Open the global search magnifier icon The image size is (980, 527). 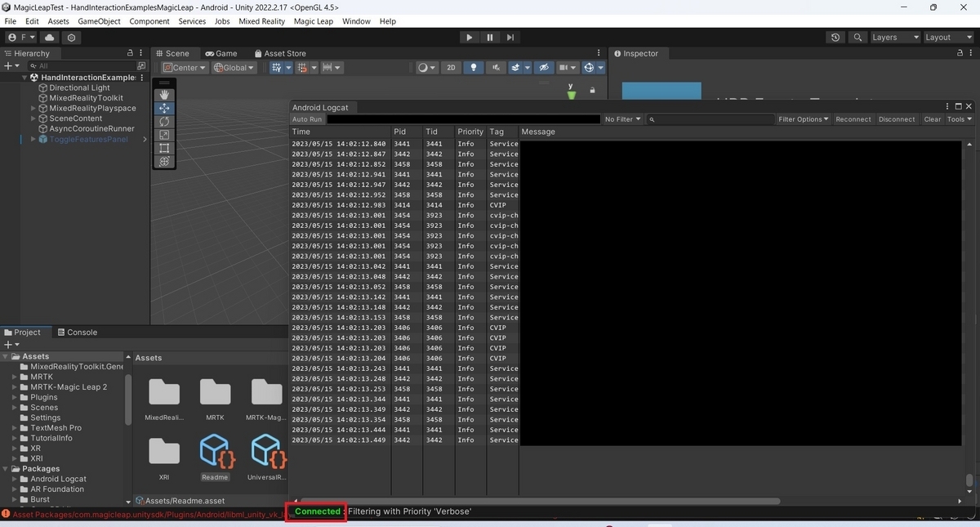[x=857, y=38]
